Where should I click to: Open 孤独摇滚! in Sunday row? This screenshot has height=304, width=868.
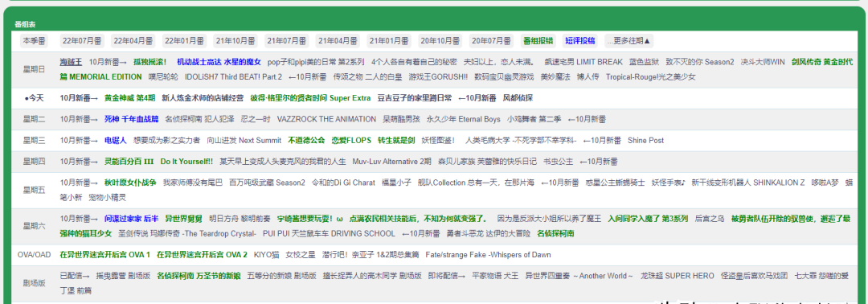click(150, 62)
